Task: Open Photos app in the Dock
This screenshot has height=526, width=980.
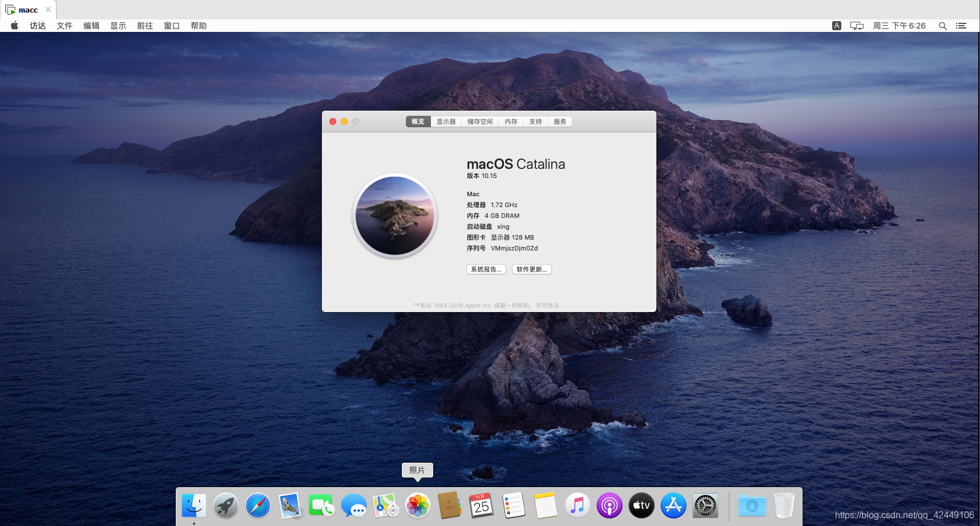Action: coord(418,505)
